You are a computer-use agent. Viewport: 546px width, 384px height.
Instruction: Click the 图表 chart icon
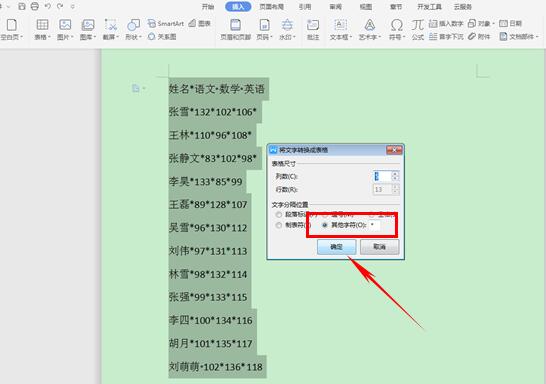pyautogui.click(x=200, y=23)
